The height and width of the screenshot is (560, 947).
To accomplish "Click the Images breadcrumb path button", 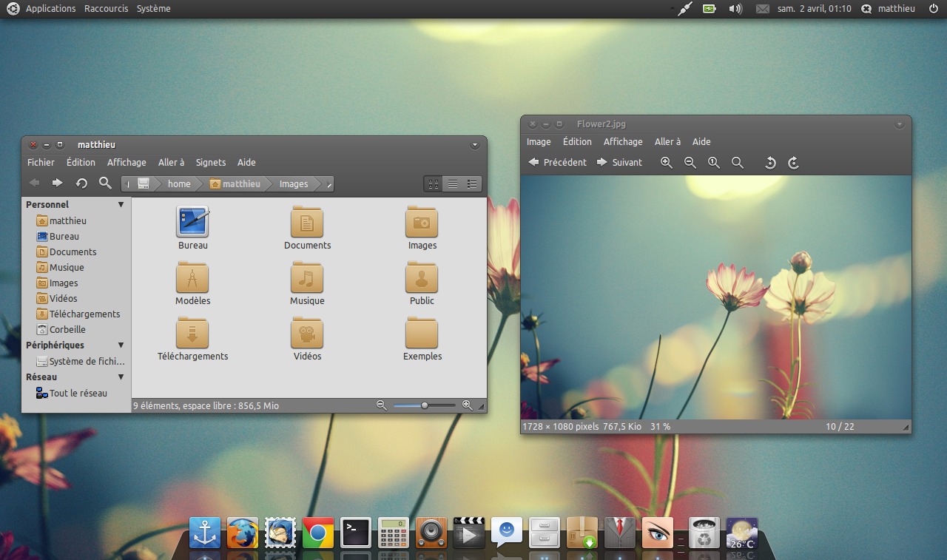I will click(294, 183).
